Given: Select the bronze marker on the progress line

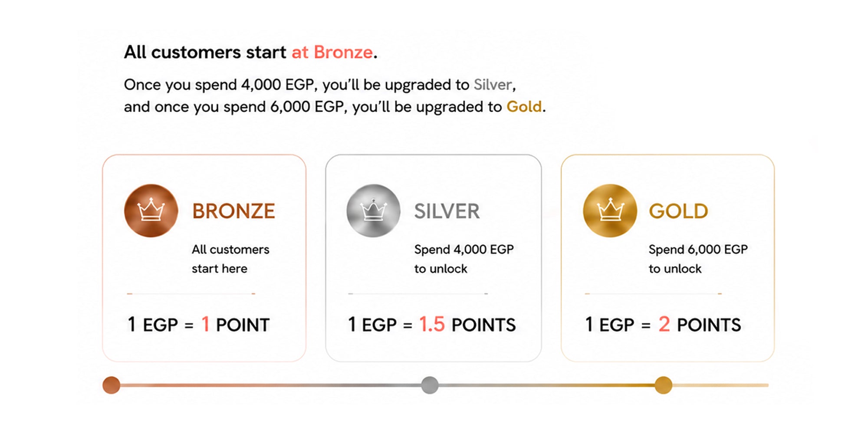Looking at the screenshot, I should [112, 385].
